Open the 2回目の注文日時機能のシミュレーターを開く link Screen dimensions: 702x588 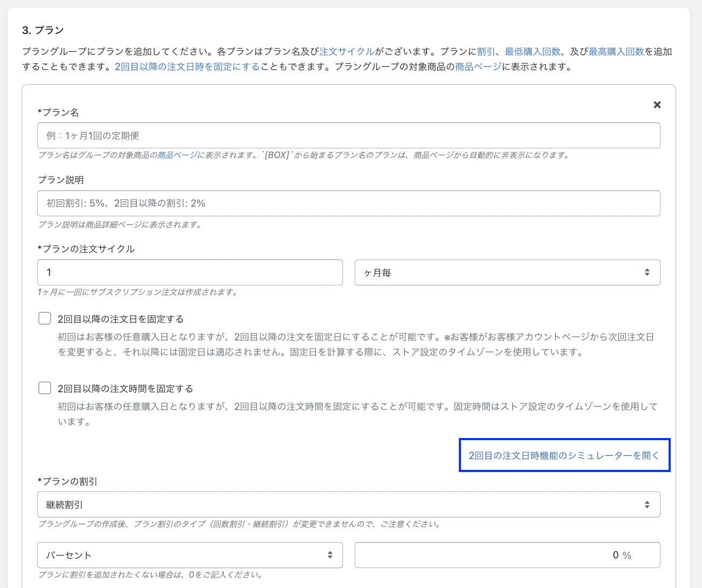(564, 455)
